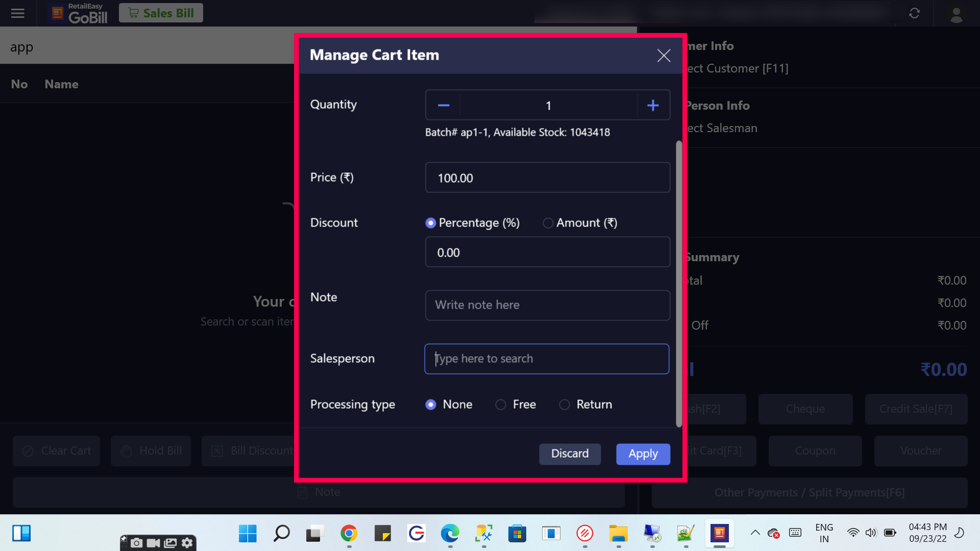Image resolution: width=980 pixels, height=551 pixels.
Task: Open the user profile icon
Action: pyautogui.click(x=956, y=14)
